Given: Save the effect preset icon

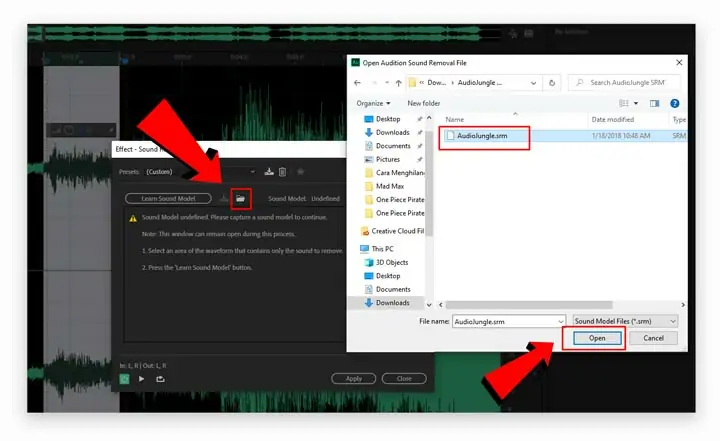Looking at the screenshot, I should [269, 172].
